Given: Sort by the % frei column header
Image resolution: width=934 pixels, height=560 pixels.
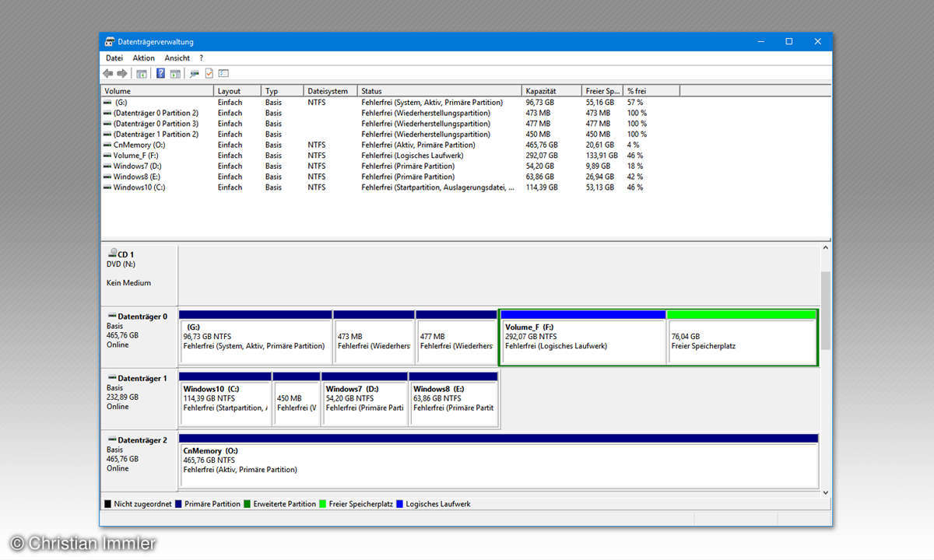Looking at the screenshot, I should click(651, 91).
